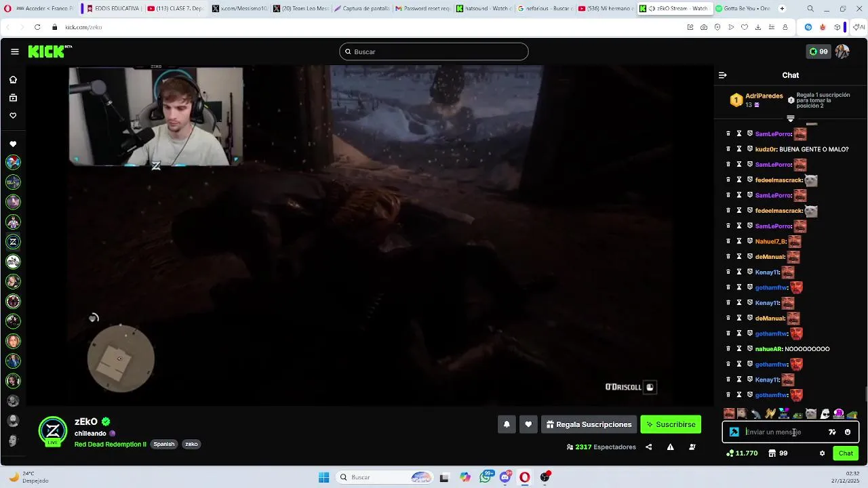868x488 pixels.
Task: Click the timeout hourglass beside nahueAR
Action: pyautogui.click(x=739, y=349)
